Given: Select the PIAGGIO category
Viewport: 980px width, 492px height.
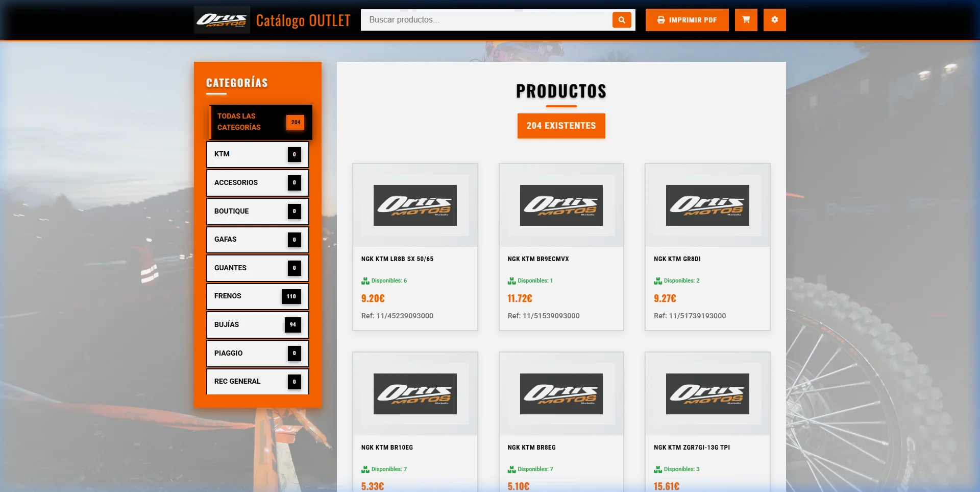Looking at the screenshot, I should pyautogui.click(x=258, y=354).
